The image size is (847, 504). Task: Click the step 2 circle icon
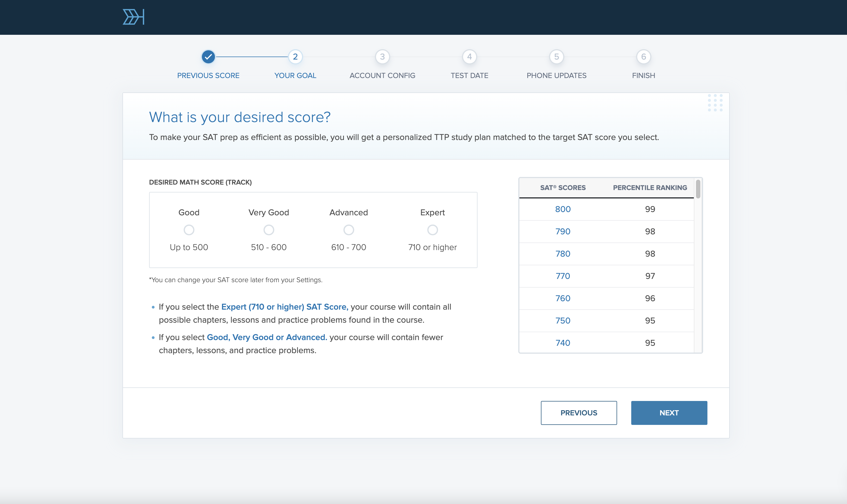click(295, 57)
